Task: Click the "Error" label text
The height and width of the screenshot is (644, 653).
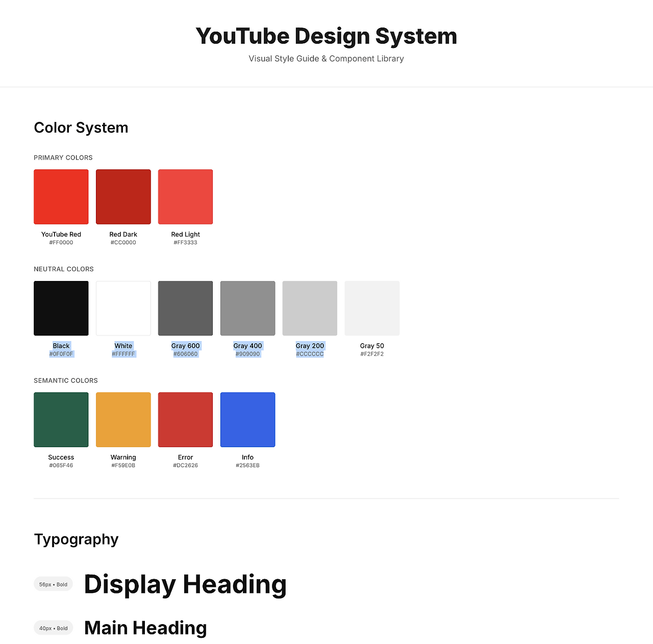Action: tap(186, 457)
